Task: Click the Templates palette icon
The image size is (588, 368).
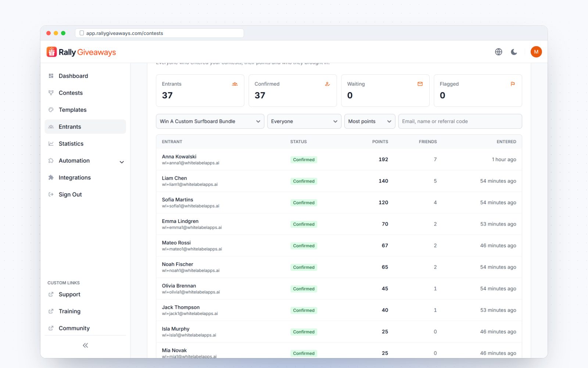Action: click(x=51, y=110)
